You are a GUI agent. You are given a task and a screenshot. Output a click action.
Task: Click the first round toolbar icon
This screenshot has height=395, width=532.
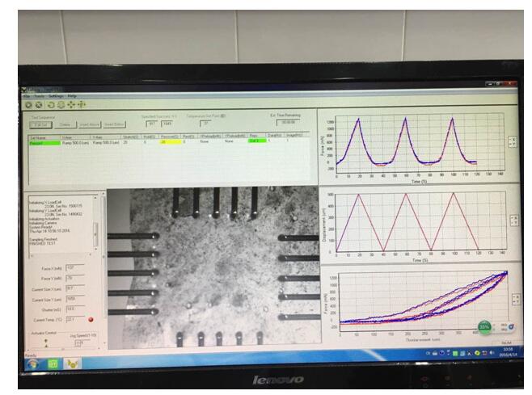tap(28, 104)
